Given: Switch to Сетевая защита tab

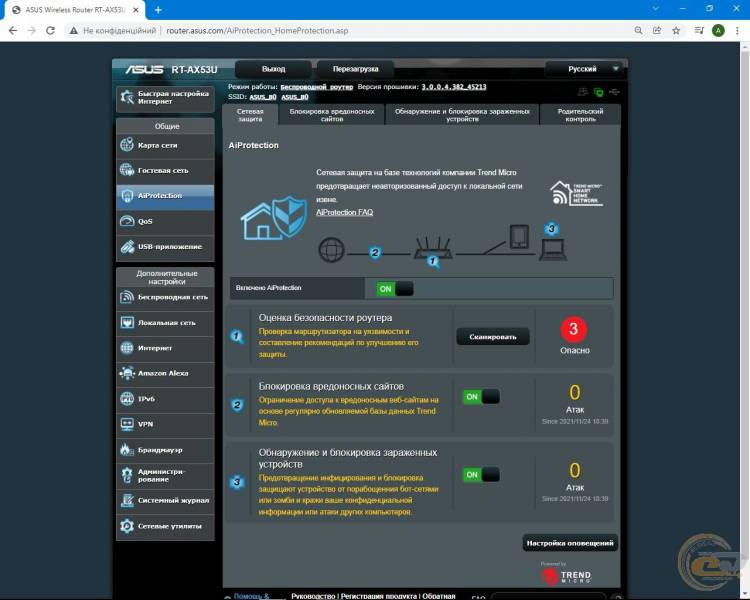Looking at the screenshot, I should 250,115.
